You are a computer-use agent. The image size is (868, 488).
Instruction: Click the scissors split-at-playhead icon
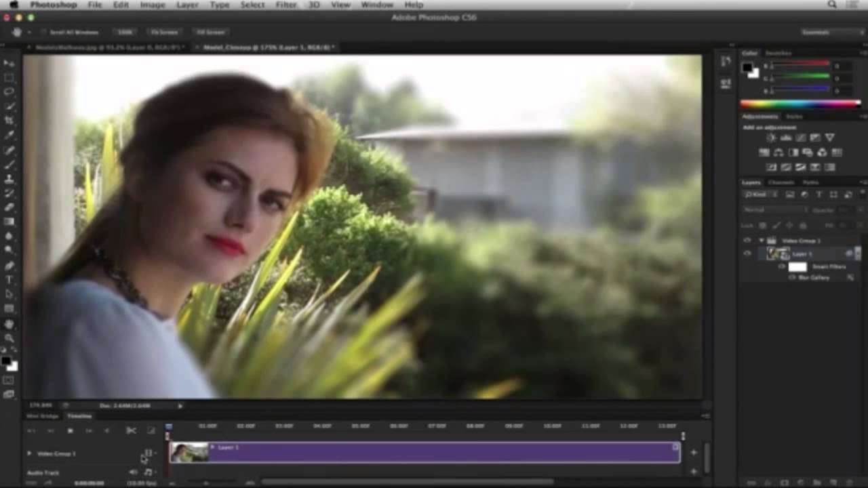pos(131,430)
